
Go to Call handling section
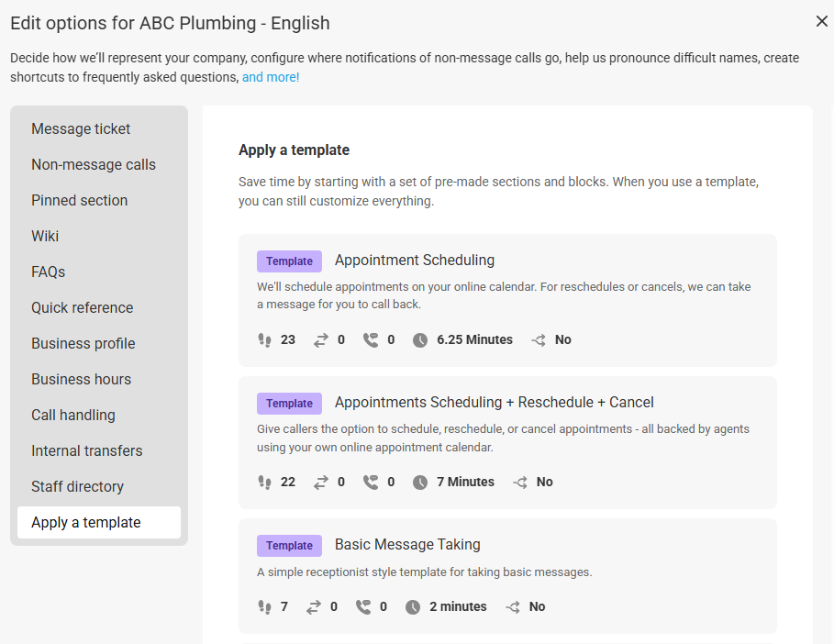click(x=99, y=415)
